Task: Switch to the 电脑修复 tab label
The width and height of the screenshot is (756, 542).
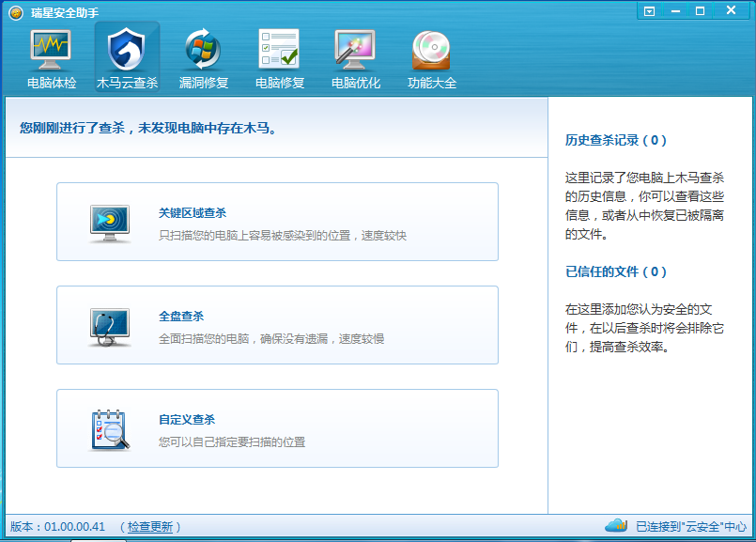Action: (280, 83)
